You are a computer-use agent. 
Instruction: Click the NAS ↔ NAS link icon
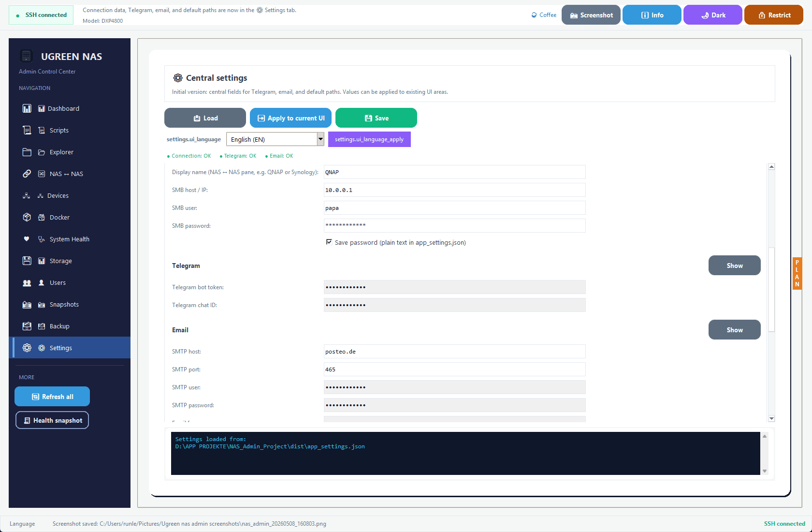27,174
